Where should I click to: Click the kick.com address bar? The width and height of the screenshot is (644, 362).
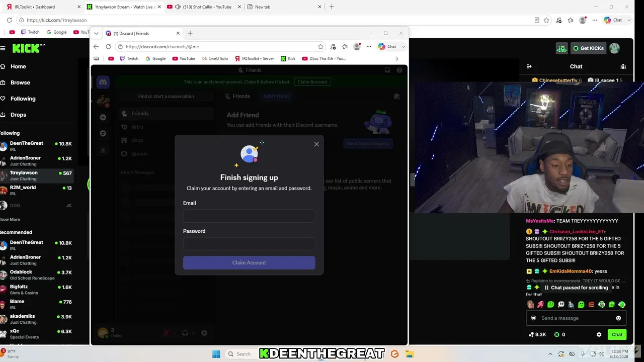(274, 20)
